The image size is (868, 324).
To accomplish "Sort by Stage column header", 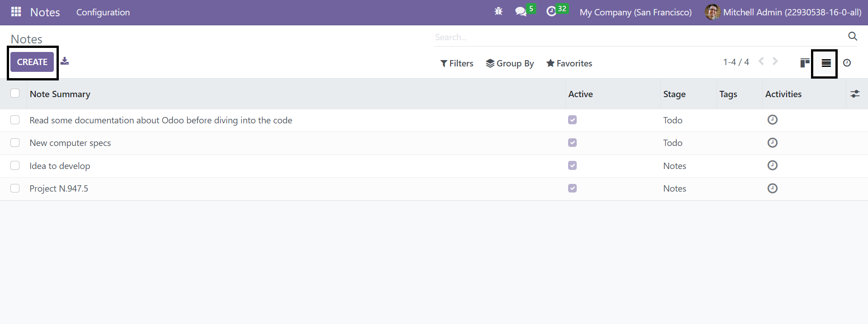I will pos(674,94).
